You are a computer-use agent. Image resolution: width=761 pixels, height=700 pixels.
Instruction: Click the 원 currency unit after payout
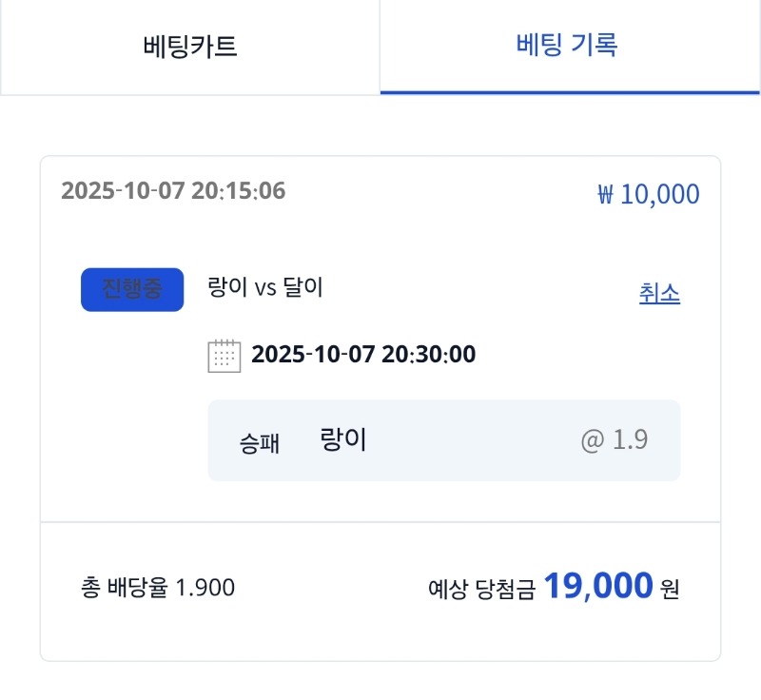[x=671, y=589]
